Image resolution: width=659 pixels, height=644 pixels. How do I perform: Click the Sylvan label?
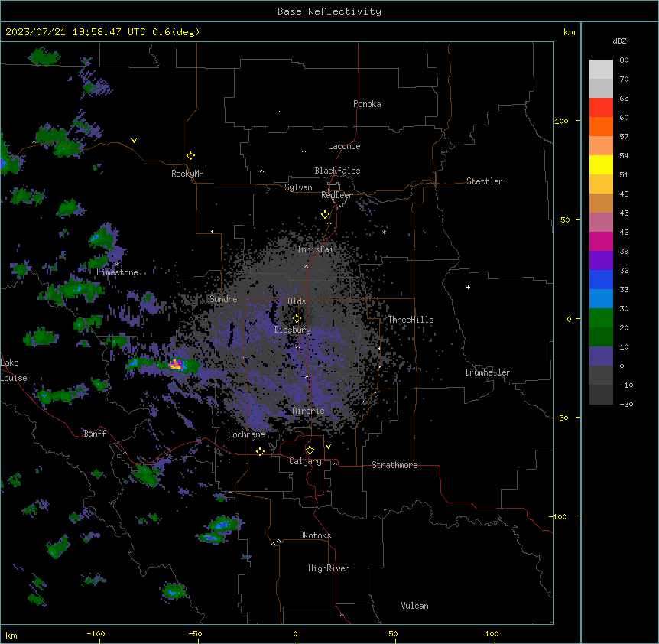[x=298, y=187]
